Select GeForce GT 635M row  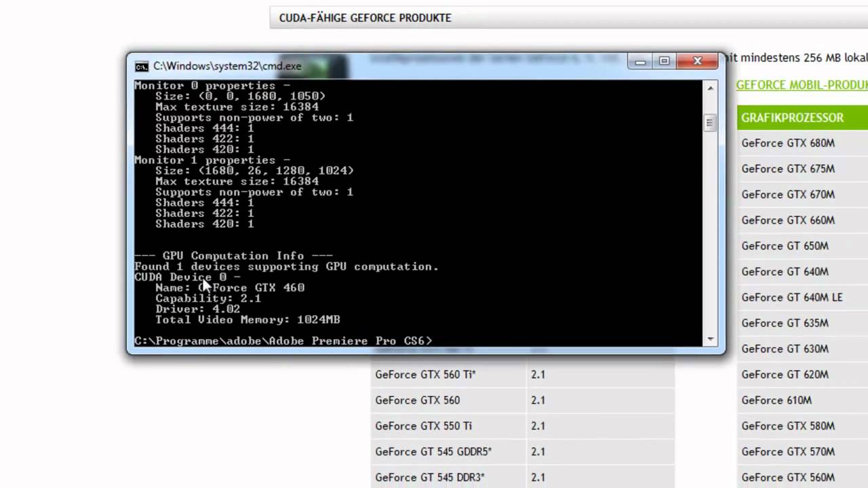click(802, 323)
